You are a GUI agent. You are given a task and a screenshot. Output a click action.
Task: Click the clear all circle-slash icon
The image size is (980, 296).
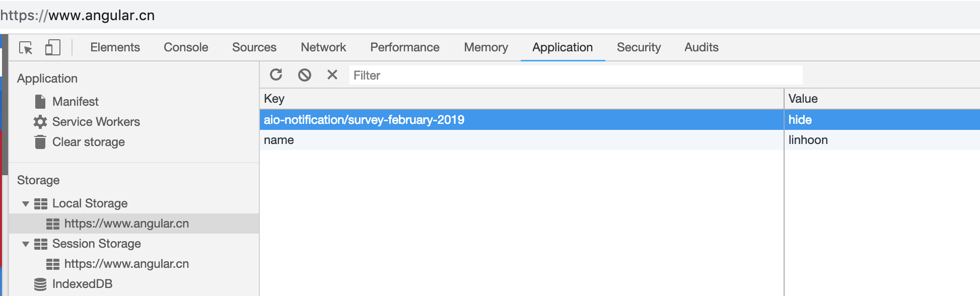click(x=304, y=75)
